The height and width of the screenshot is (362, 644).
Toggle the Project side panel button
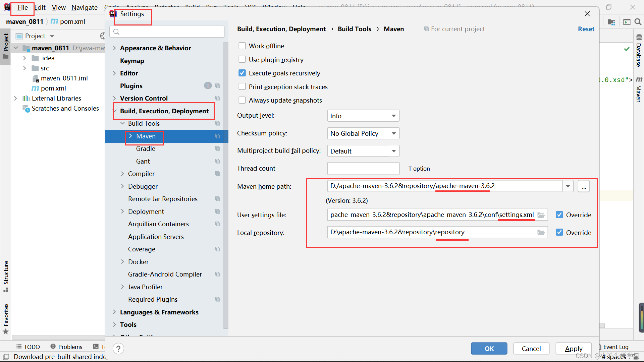pos(6,46)
